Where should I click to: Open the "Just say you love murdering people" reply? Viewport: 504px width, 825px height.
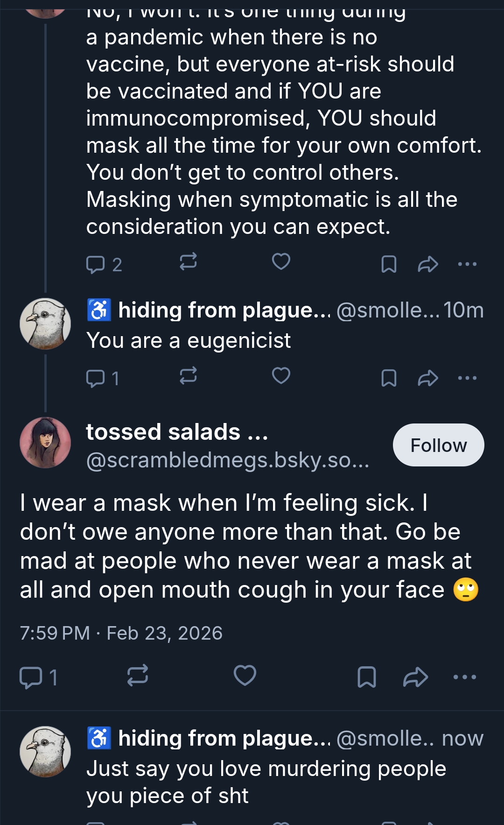pos(266,782)
